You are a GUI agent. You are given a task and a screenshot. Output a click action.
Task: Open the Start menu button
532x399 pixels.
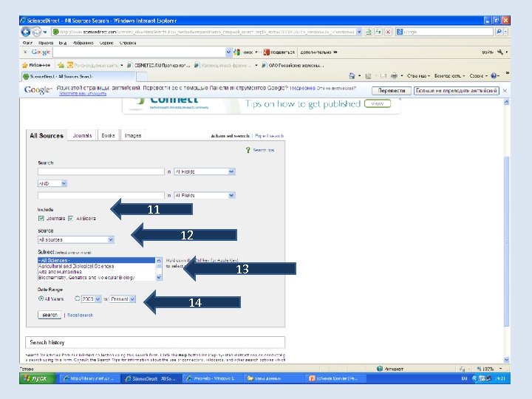tap(37, 378)
